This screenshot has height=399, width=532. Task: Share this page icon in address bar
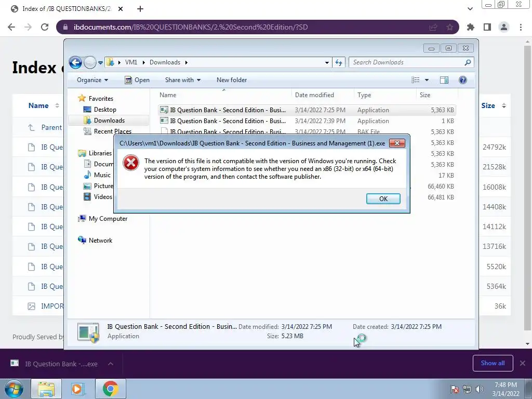pyautogui.click(x=433, y=27)
